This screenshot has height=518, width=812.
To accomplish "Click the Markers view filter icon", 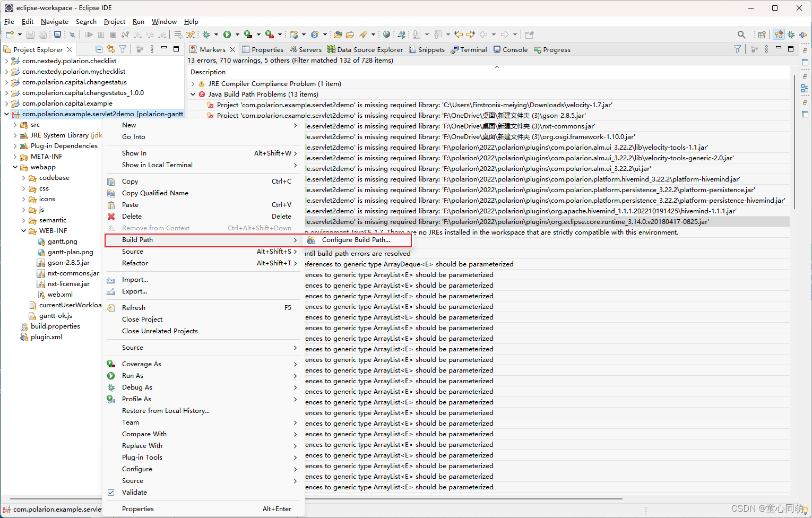I will tap(737, 49).
